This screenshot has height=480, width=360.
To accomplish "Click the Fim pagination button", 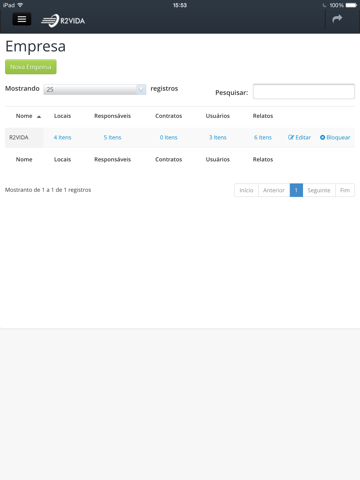I will [345, 190].
